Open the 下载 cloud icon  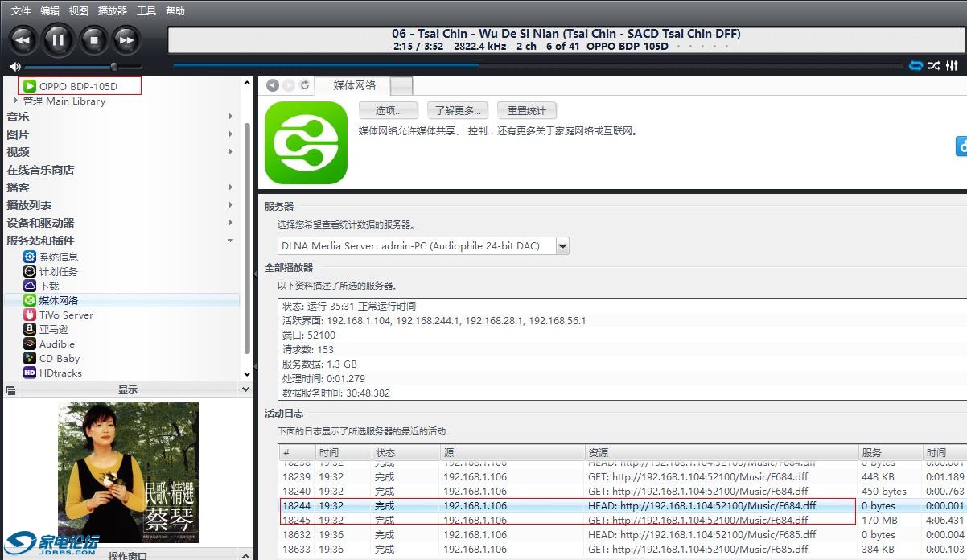[30, 286]
